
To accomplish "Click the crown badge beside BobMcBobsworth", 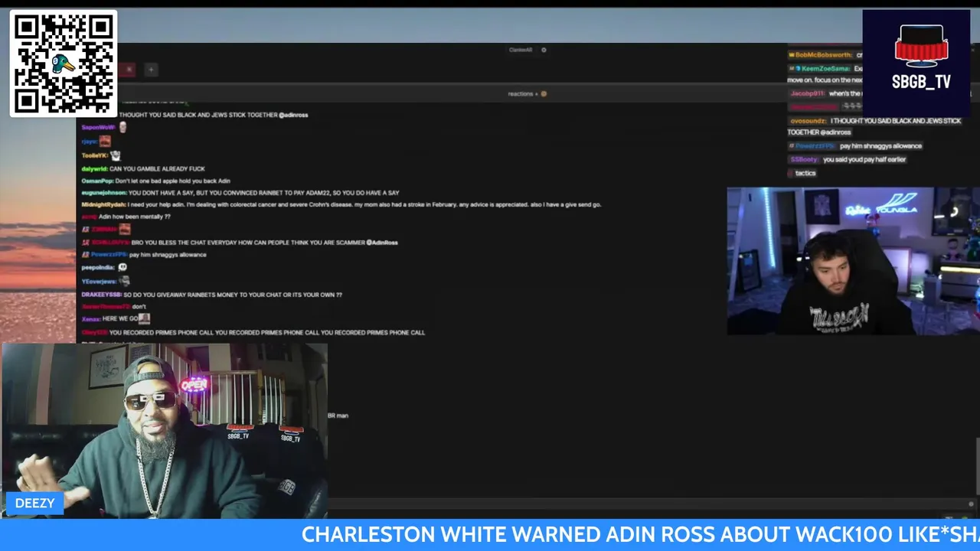I will [x=791, y=55].
